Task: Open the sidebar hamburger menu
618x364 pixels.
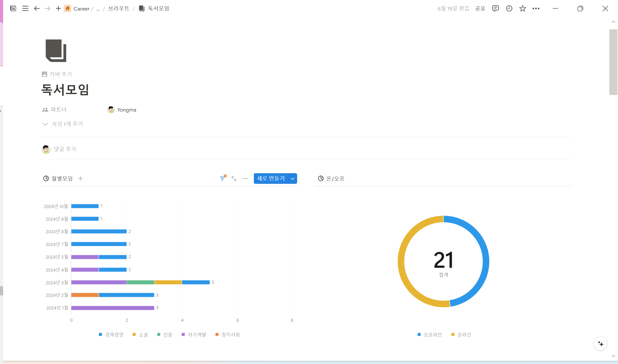Action: click(25, 9)
